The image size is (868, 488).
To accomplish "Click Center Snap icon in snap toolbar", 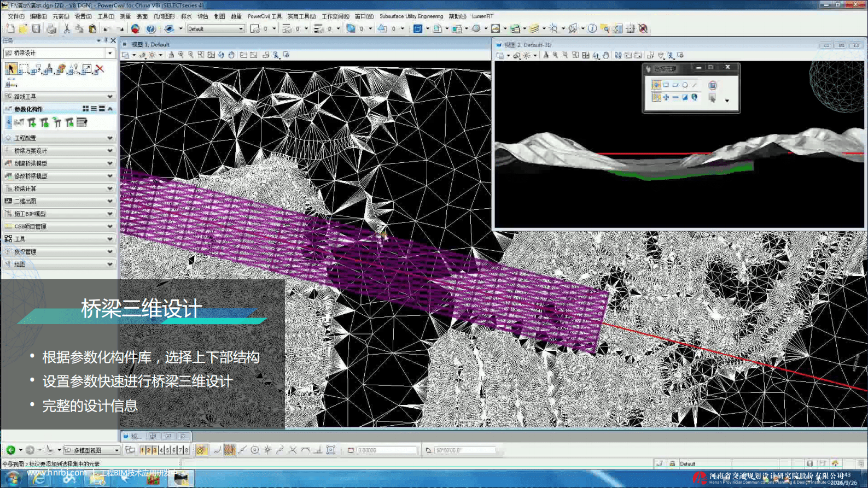I will tap(254, 450).
